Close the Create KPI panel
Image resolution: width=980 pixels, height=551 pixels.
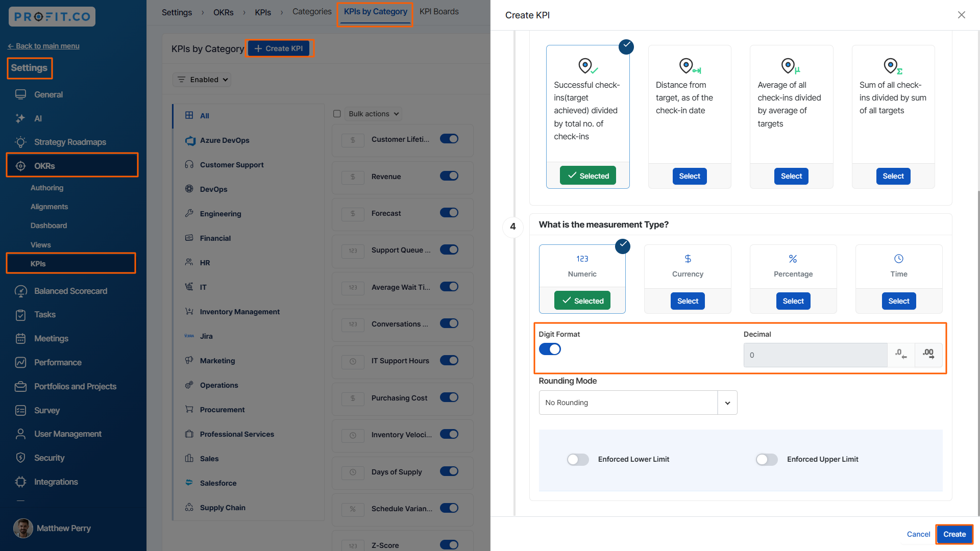click(961, 15)
